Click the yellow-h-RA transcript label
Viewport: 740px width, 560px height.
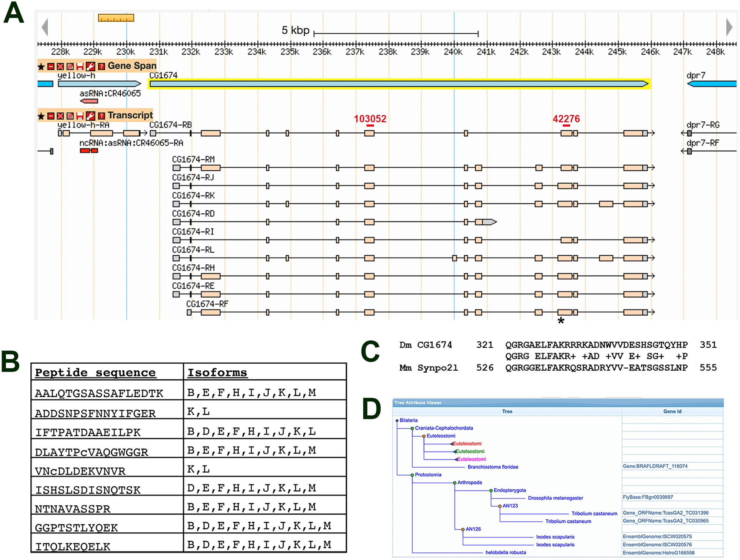point(83,125)
